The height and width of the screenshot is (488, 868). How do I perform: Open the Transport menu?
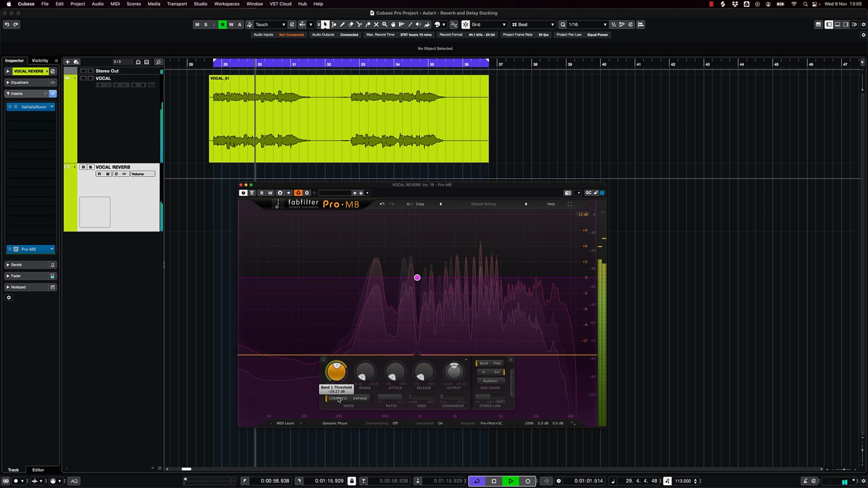click(x=177, y=4)
